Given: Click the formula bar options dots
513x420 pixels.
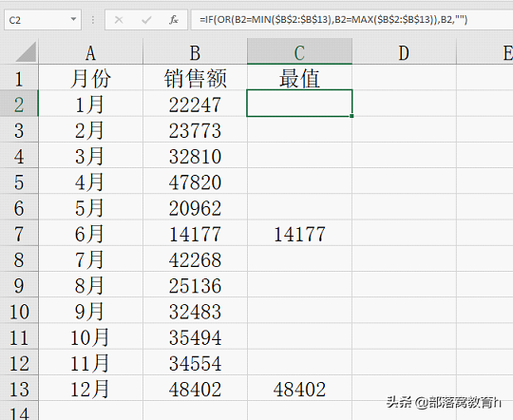Looking at the screenshot, I should tap(93, 20).
